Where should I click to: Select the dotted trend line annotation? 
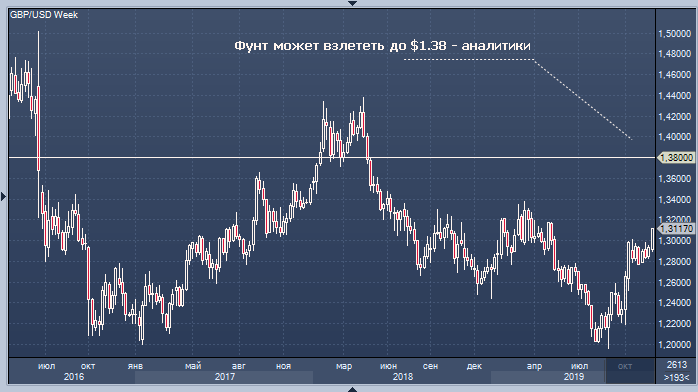click(x=518, y=99)
